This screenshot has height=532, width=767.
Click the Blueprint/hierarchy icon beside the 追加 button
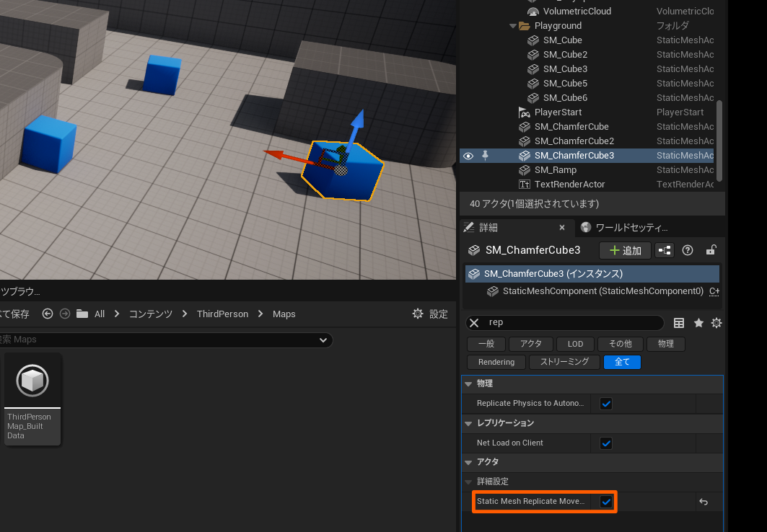[x=664, y=250]
